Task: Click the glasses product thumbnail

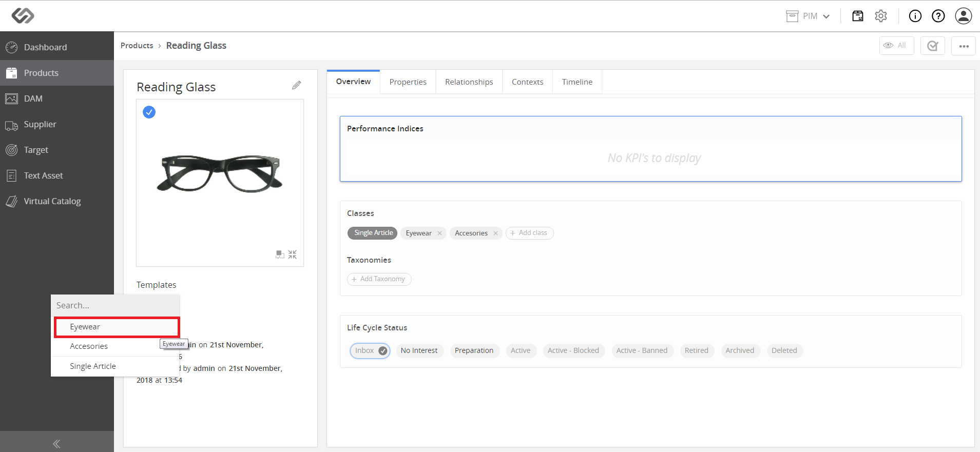Action: (x=220, y=173)
